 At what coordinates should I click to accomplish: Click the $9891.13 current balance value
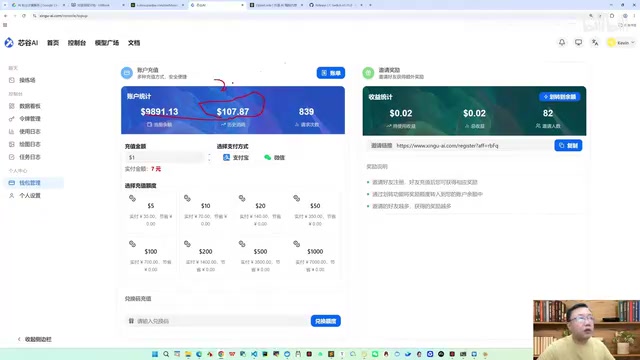point(159,111)
